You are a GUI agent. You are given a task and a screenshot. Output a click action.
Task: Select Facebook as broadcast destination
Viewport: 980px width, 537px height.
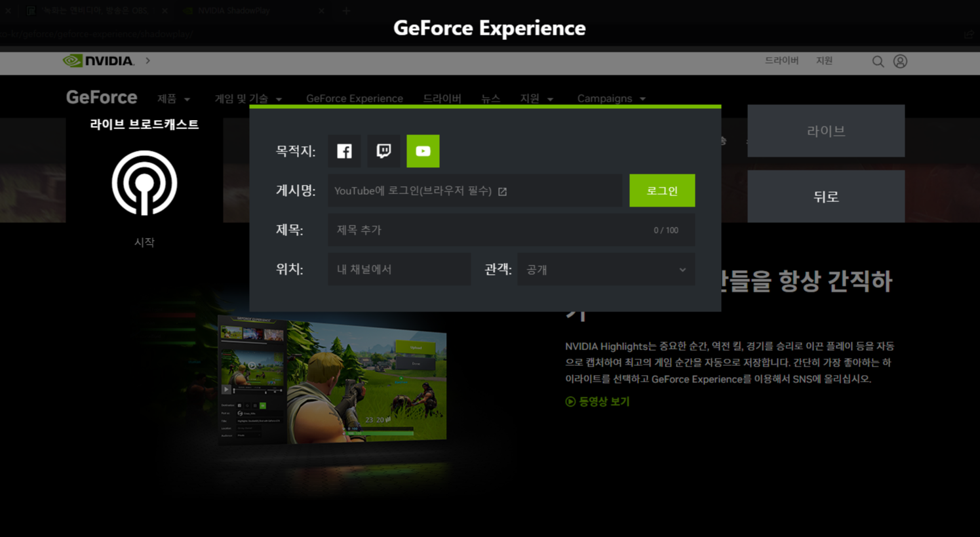[x=344, y=151]
